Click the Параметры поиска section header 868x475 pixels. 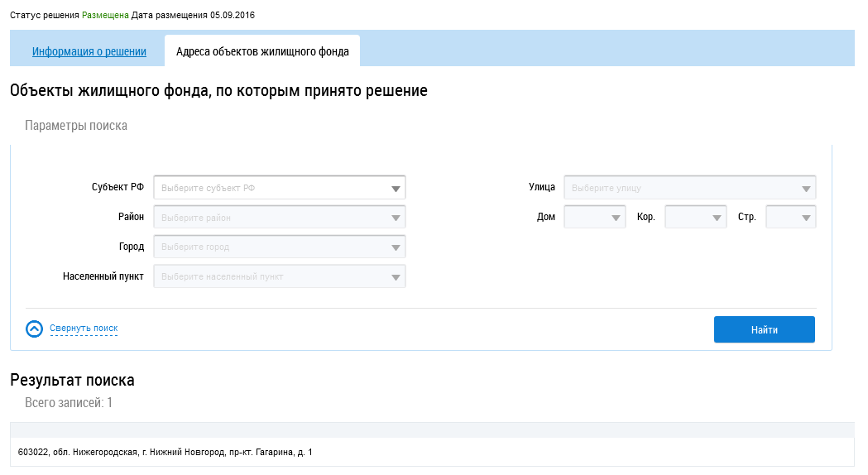tap(76, 126)
